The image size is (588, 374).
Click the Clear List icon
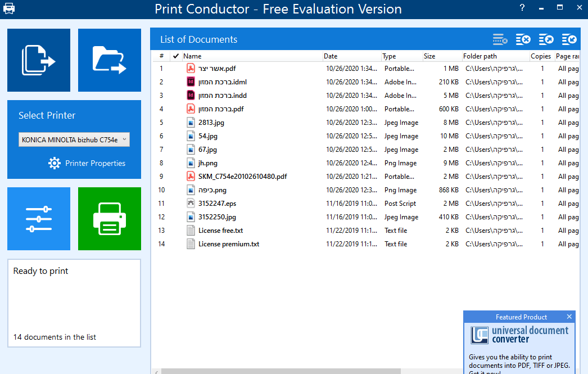[x=523, y=39]
